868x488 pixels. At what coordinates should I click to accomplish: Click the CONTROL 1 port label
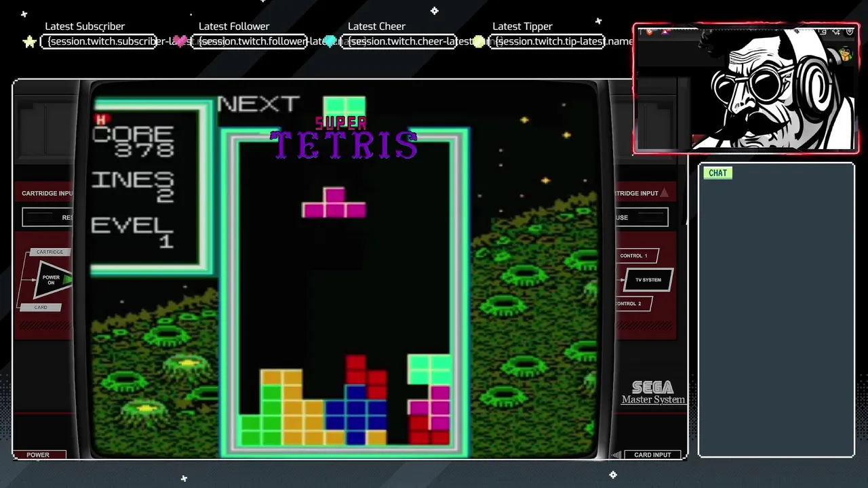(x=633, y=256)
